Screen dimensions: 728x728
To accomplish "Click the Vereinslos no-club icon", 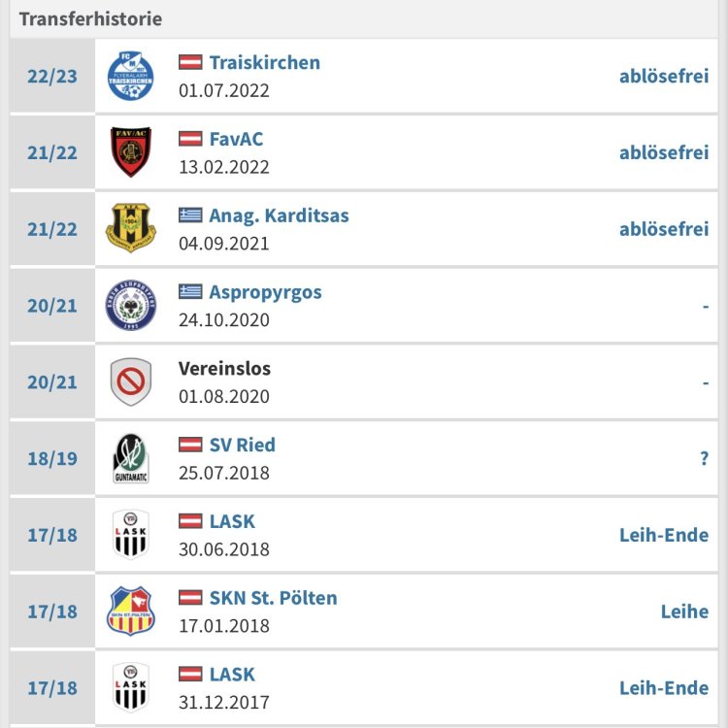I will click(x=130, y=381).
